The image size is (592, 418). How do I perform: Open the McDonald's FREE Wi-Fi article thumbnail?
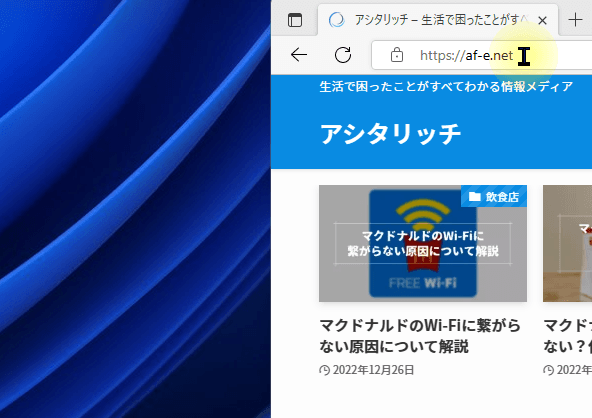point(423,244)
